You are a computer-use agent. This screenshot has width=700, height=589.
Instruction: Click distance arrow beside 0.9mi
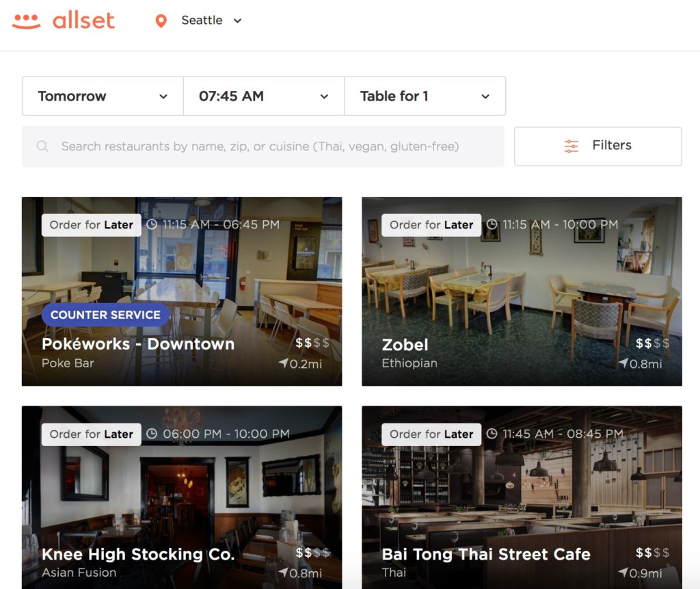pos(623,572)
